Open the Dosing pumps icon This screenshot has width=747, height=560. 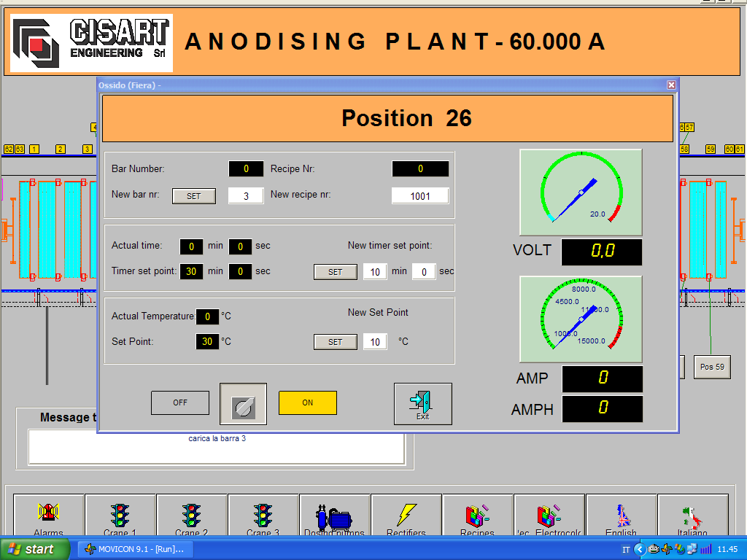334,516
